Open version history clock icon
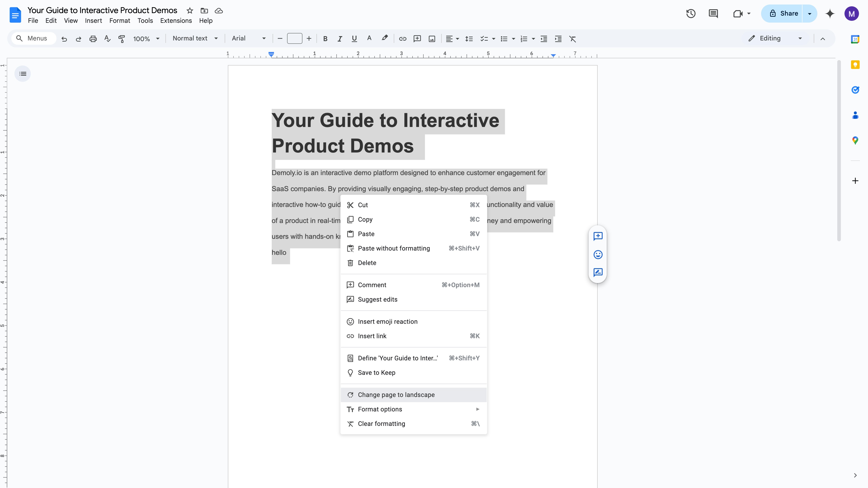Screen dimensions: 868x488 point(691,14)
